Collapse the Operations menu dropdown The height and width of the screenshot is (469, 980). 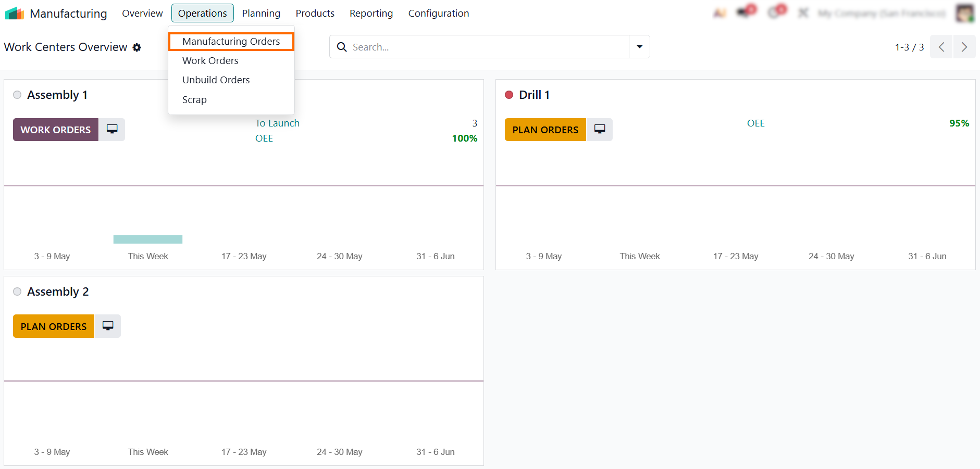[202, 13]
